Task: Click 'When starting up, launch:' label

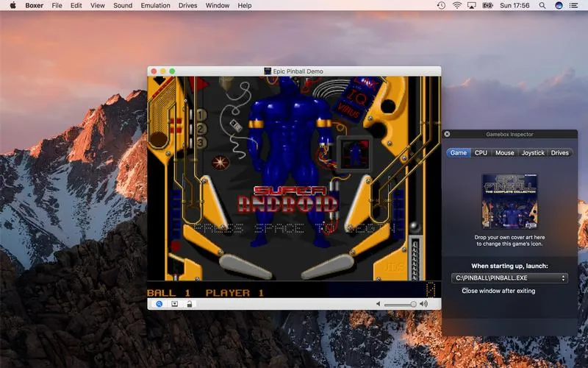Action: point(509,266)
